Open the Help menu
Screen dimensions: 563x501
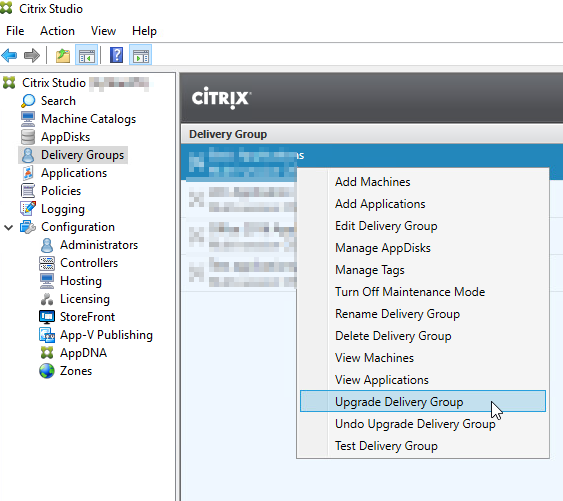pos(144,31)
